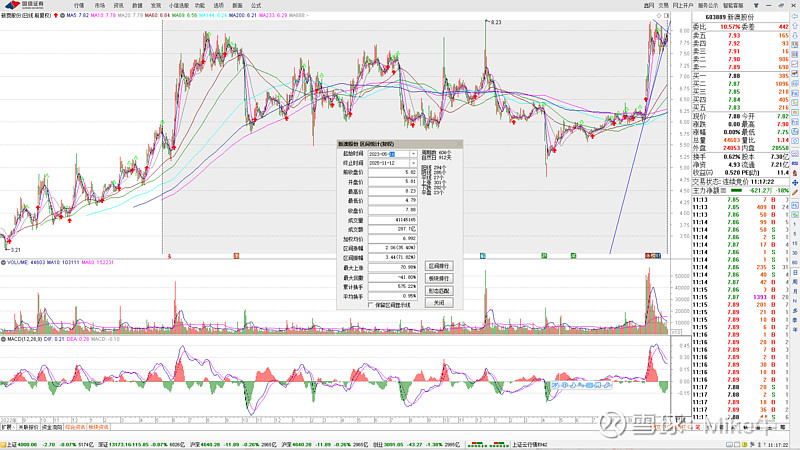The width and height of the screenshot is (800, 450).
Task: Close the interval statistics dialog via 关闭
Action: [438, 302]
